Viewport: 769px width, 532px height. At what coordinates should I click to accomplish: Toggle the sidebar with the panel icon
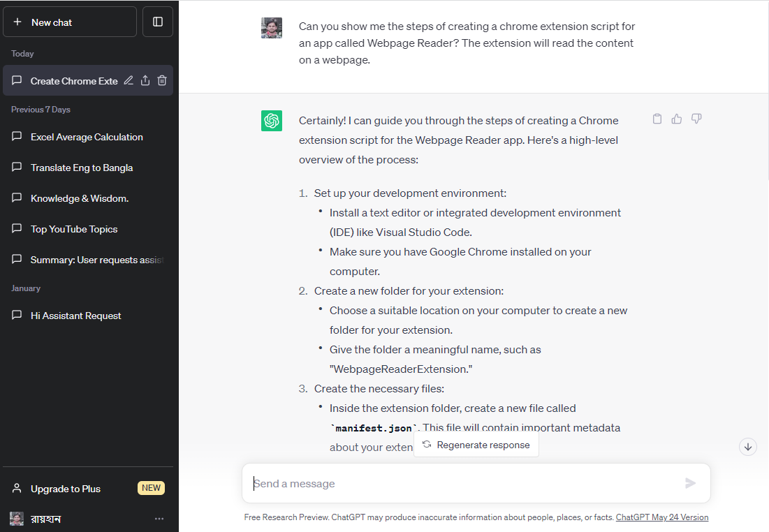[x=158, y=22]
